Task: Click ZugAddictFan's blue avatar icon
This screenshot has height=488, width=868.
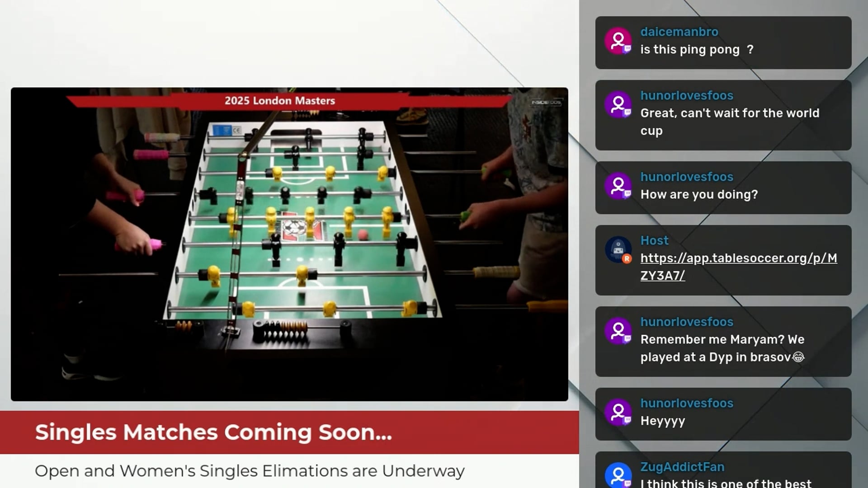Action: pos(618,474)
